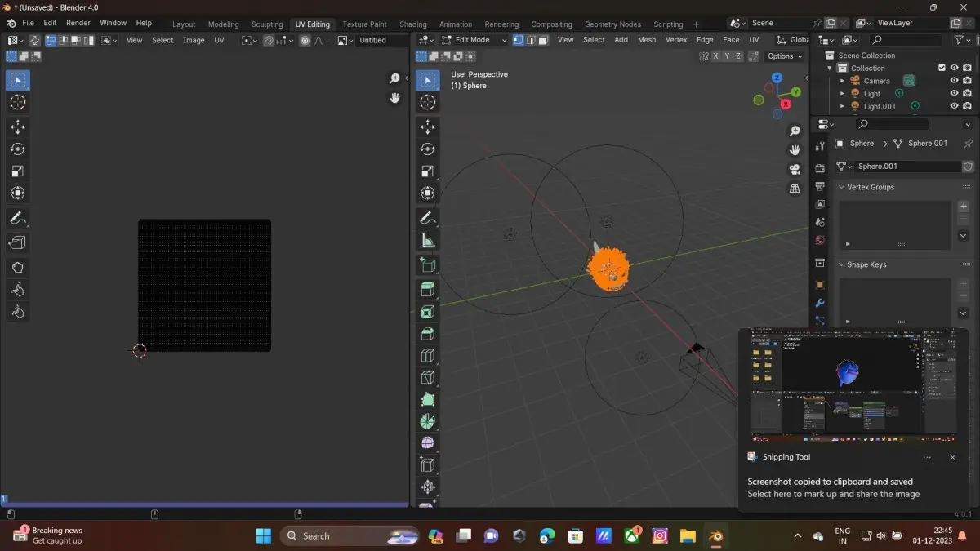The image size is (980, 551).
Task: Select the Smooth tool
Action: point(427,443)
